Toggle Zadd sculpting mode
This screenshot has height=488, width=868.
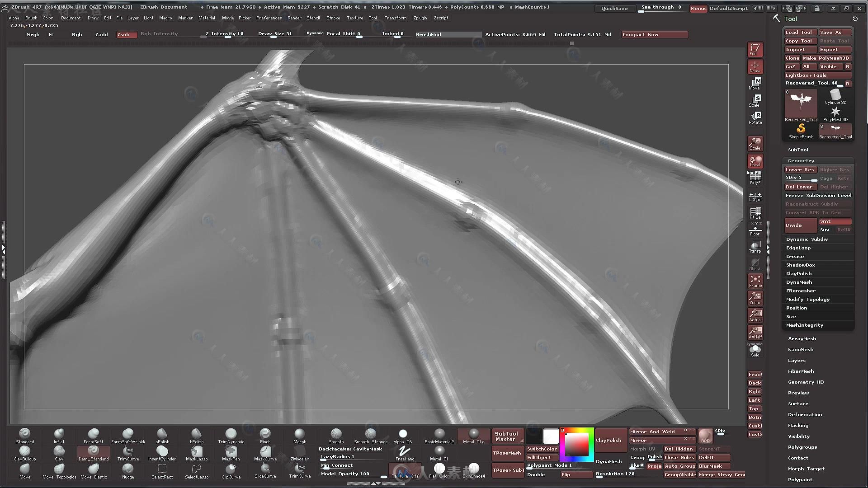[x=102, y=34]
